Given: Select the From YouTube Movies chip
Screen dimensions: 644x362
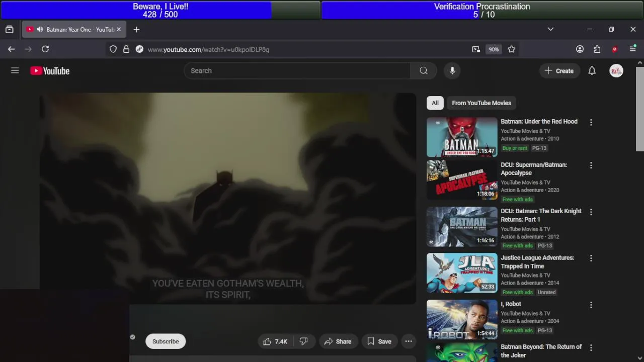Looking at the screenshot, I should pos(481,103).
